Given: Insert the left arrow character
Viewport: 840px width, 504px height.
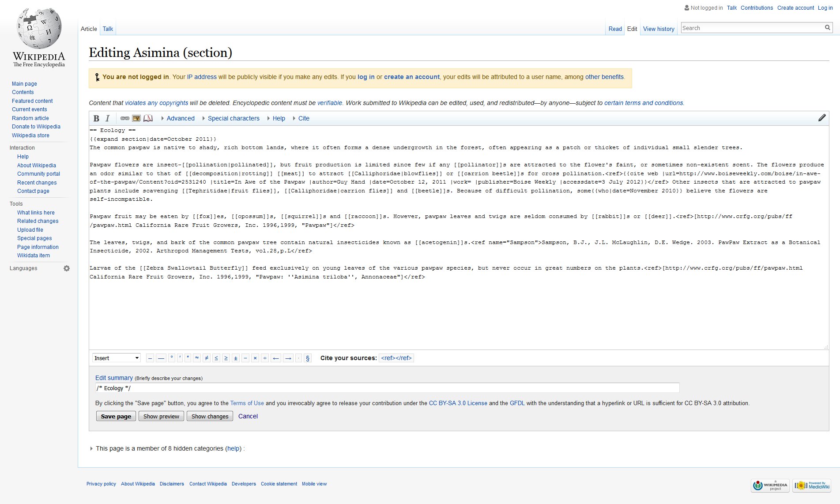Looking at the screenshot, I should coord(276,358).
